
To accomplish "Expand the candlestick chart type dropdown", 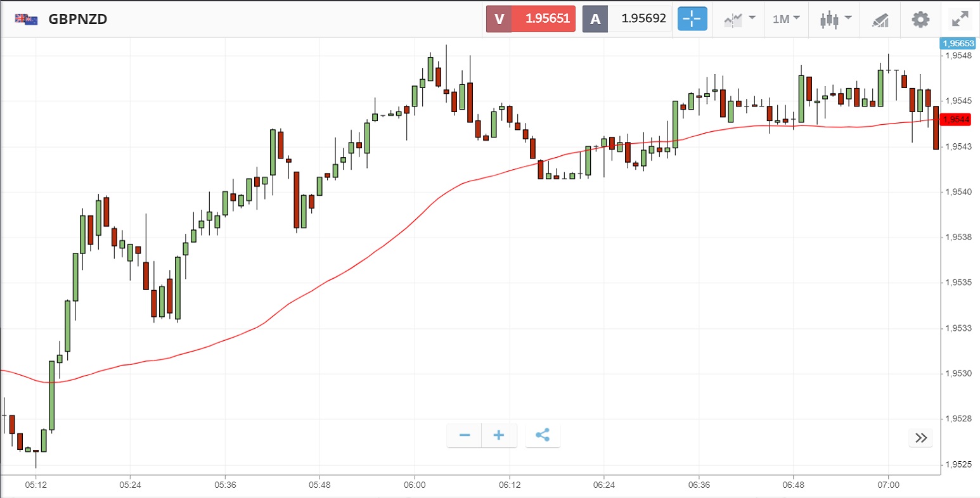I will [835, 19].
